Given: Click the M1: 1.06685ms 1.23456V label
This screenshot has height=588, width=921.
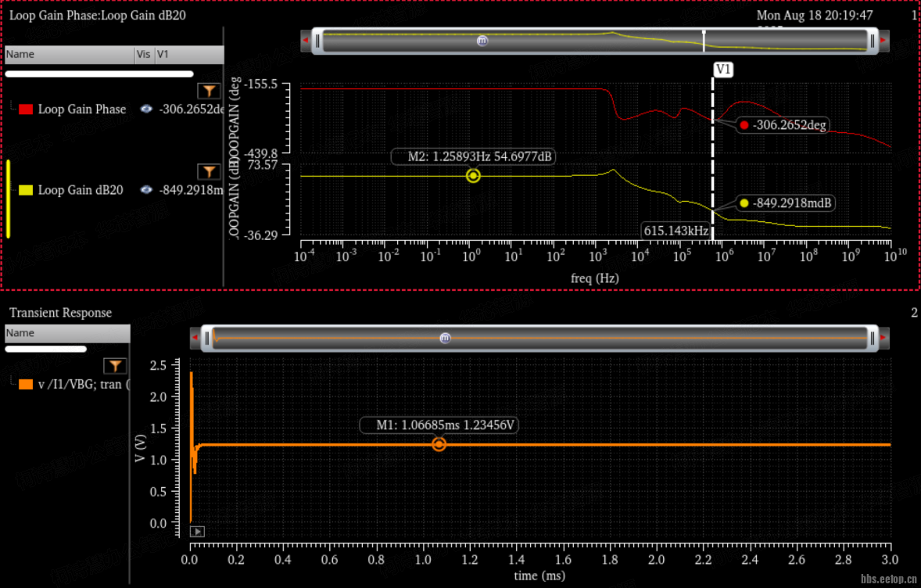Looking at the screenshot, I should pos(439,425).
